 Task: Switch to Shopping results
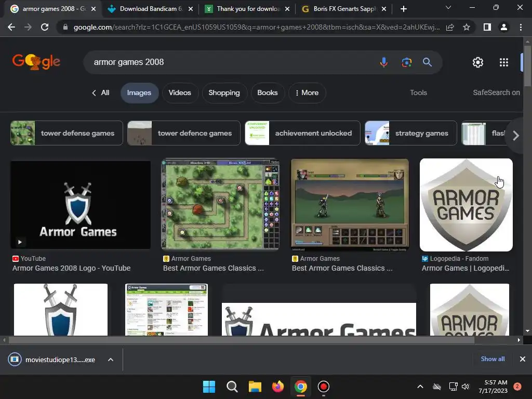coord(224,92)
